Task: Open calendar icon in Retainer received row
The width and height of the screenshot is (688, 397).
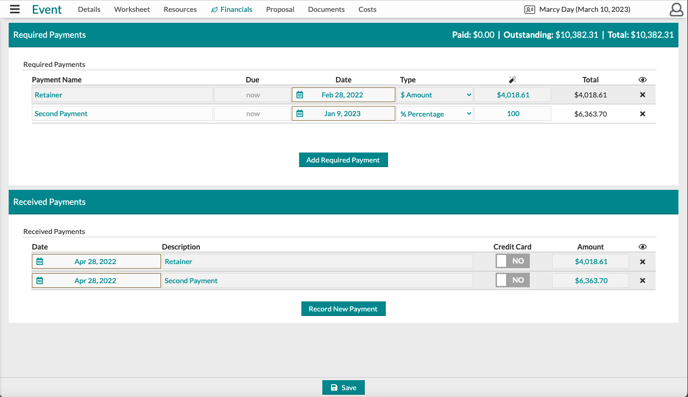Action: pyautogui.click(x=39, y=261)
